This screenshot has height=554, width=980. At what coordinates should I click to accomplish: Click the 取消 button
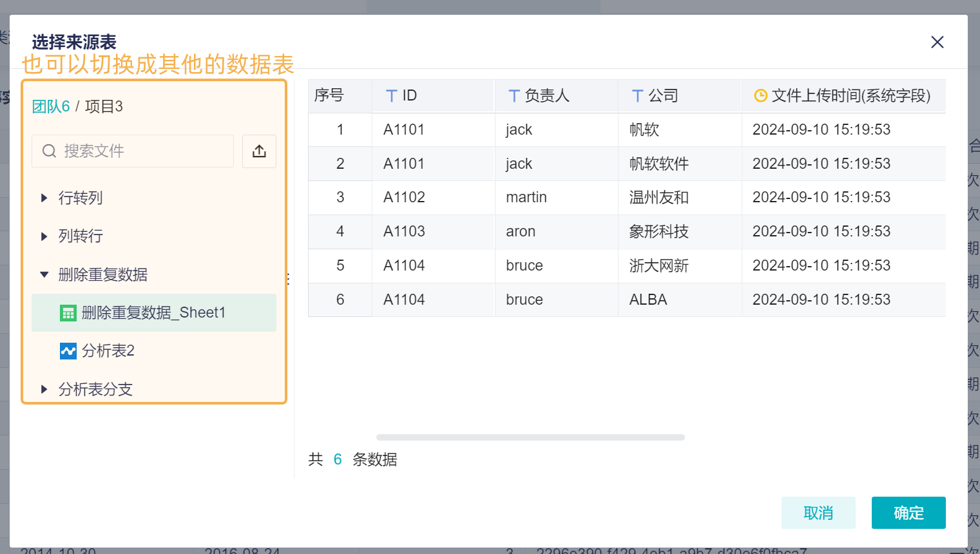tap(818, 513)
